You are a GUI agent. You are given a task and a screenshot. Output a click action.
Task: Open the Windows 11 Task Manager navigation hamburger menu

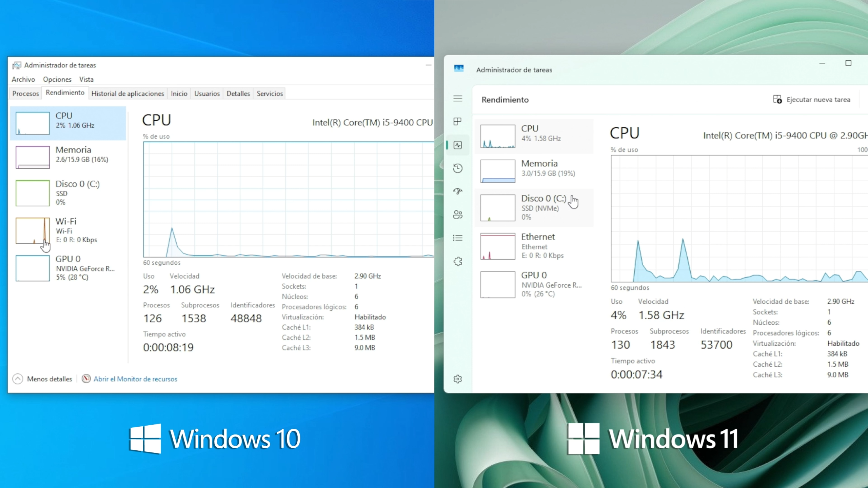(x=458, y=99)
